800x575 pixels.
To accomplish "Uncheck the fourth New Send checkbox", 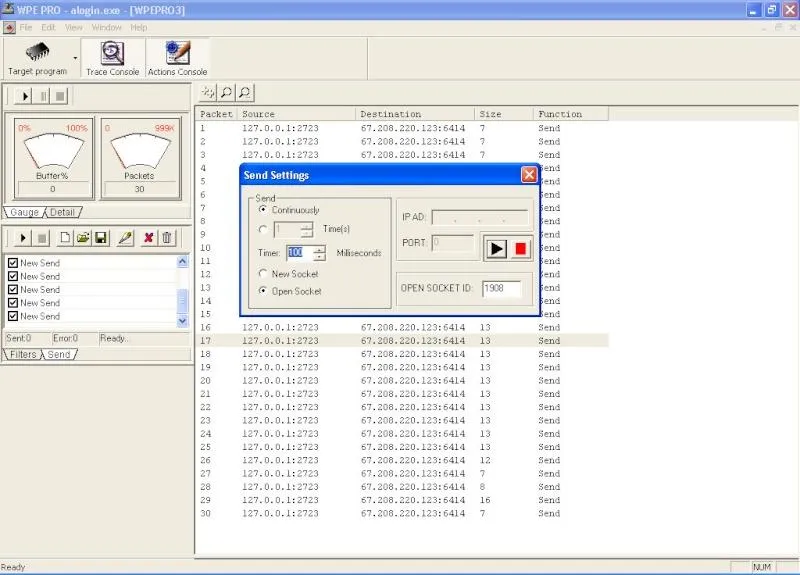I will (x=13, y=303).
